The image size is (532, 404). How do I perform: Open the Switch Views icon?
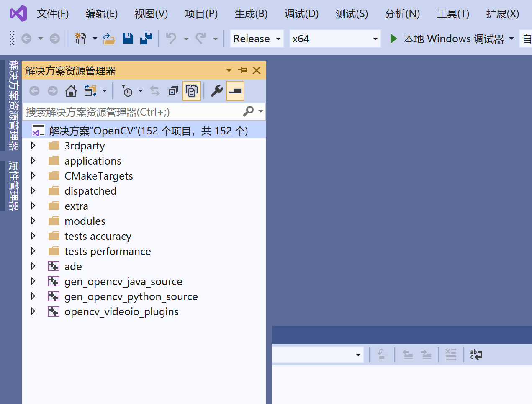pyautogui.click(x=91, y=91)
